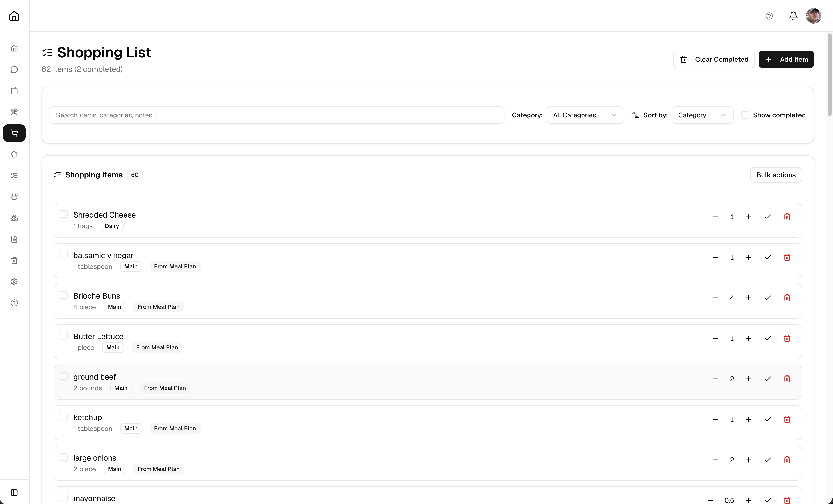The height and width of the screenshot is (504, 833).
Task: Click the chef hat sidebar icon
Action: [x=14, y=154]
